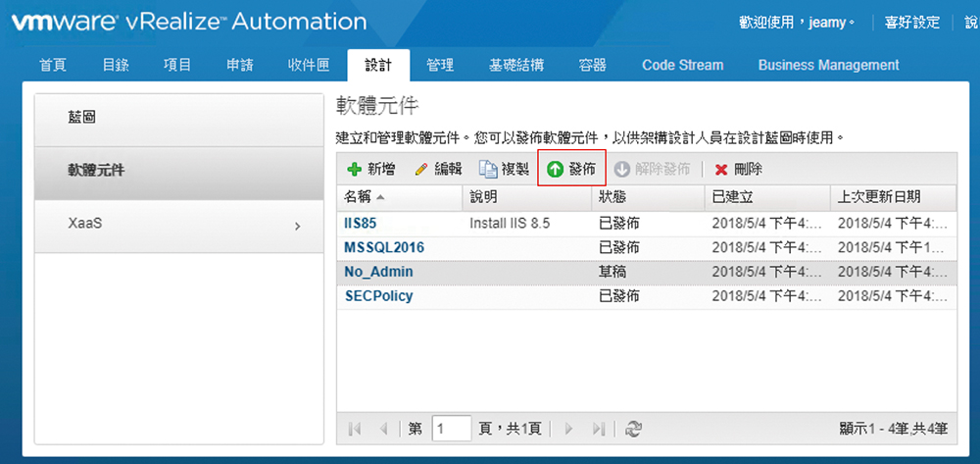The image size is (980, 464).
Task: Click 已發佈 status in MSSQL2016 row
Action: tap(618, 247)
